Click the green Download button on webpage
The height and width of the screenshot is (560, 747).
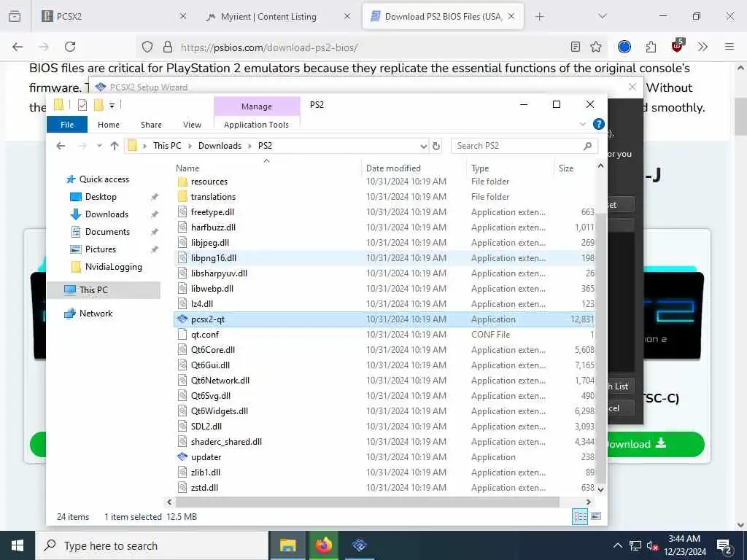point(655,444)
